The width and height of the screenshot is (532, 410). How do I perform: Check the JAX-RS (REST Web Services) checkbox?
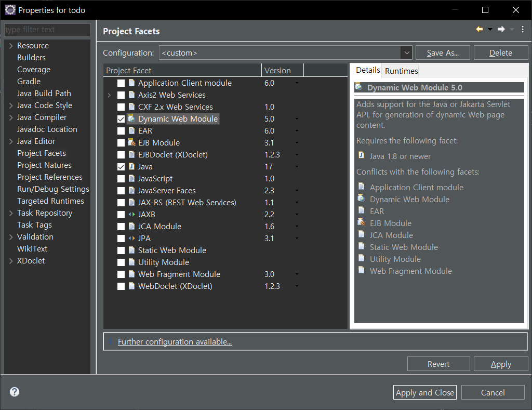point(121,203)
